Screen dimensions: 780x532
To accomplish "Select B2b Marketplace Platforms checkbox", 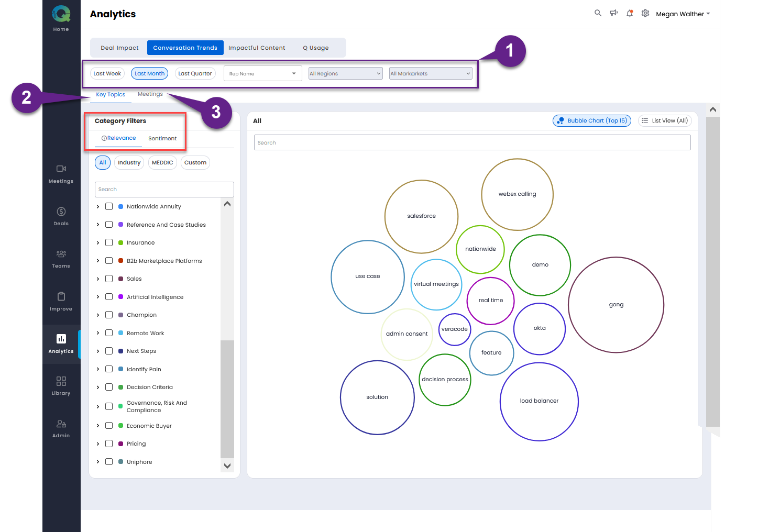I will click(x=109, y=261).
